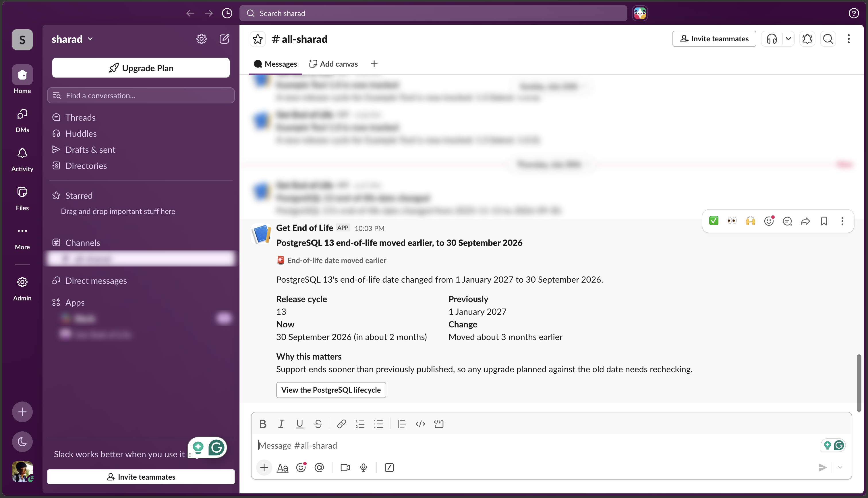Toggle bold formatting
Viewport: 868px width, 498px height.
click(x=262, y=424)
